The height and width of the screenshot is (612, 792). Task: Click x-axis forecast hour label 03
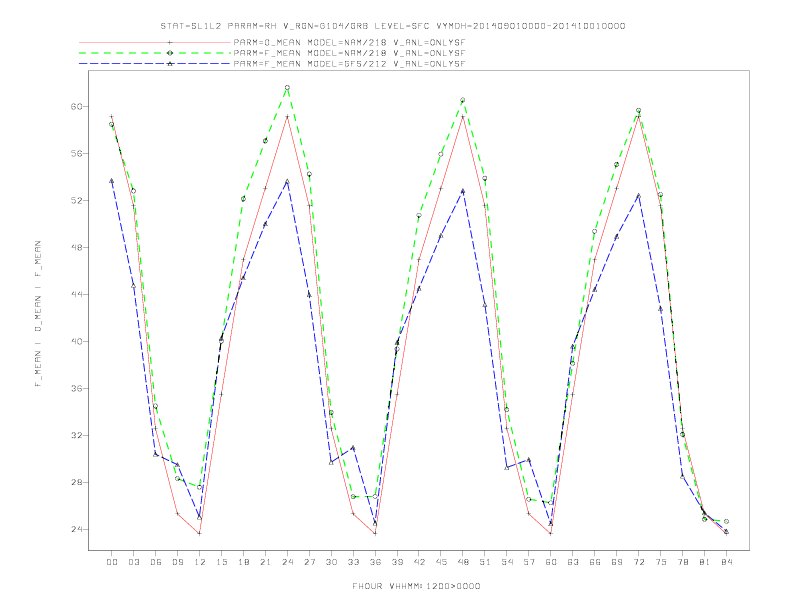(x=133, y=562)
